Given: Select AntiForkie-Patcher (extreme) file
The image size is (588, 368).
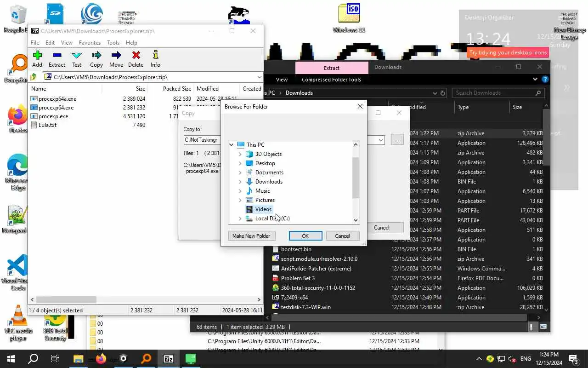Looking at the screenshot, I should [316, 269].
